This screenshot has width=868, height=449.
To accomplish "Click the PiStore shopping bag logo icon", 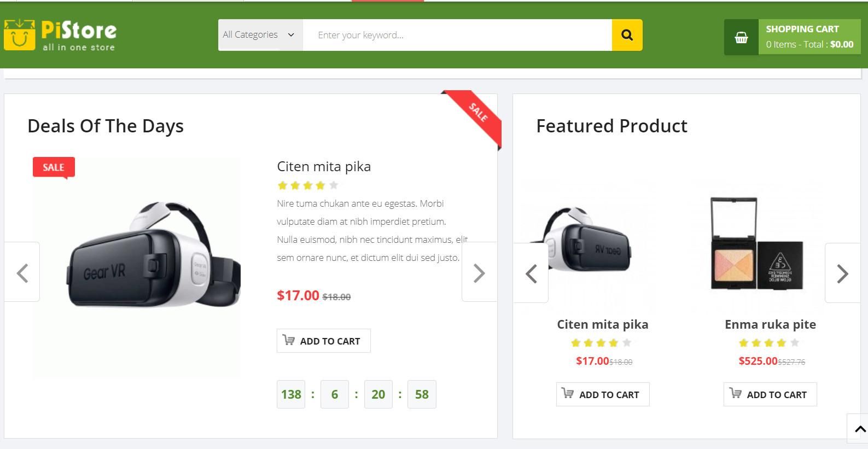I will (x=20, y=34).
